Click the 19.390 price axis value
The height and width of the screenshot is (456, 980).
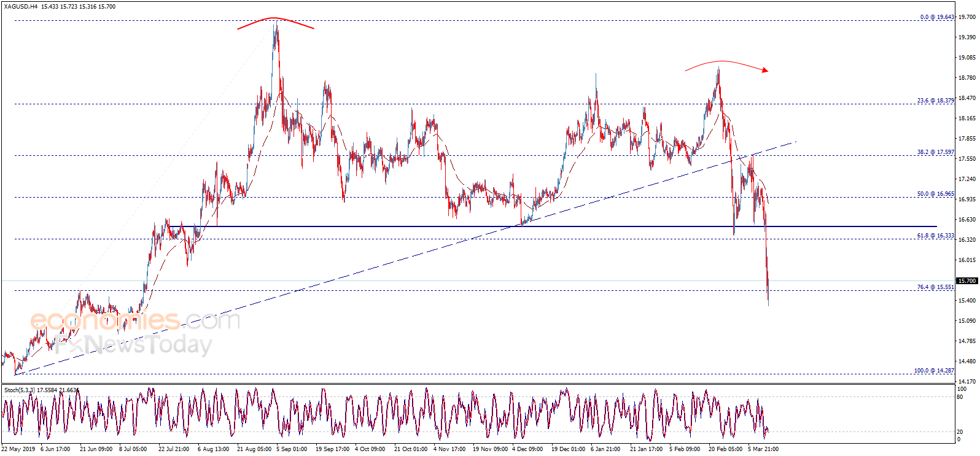(x=967, y=37)
